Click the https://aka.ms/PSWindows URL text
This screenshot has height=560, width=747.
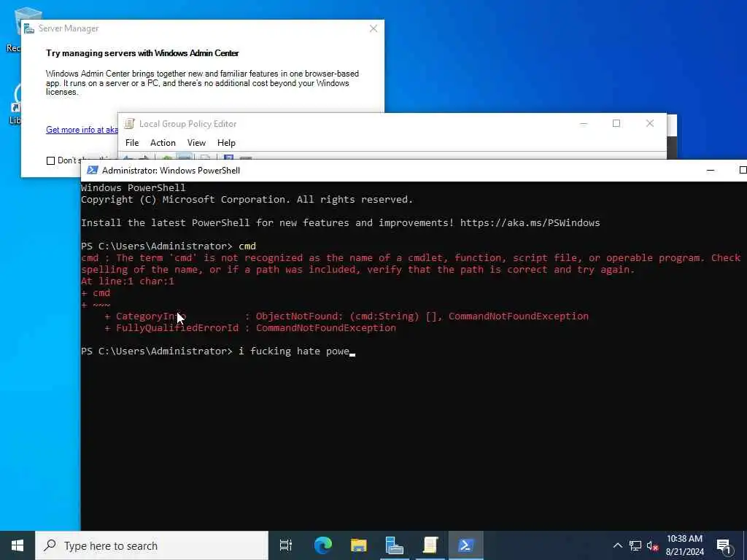point(530,223)
